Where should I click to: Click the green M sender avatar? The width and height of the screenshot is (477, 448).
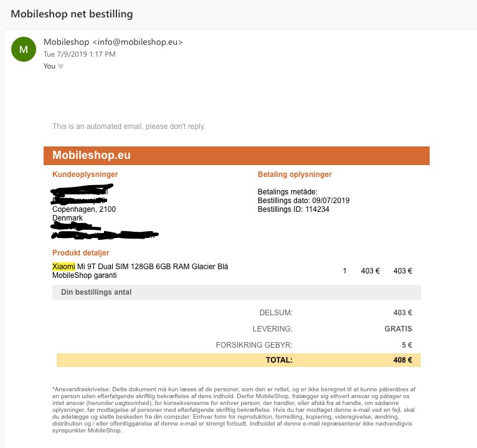[x=24, y=50]
